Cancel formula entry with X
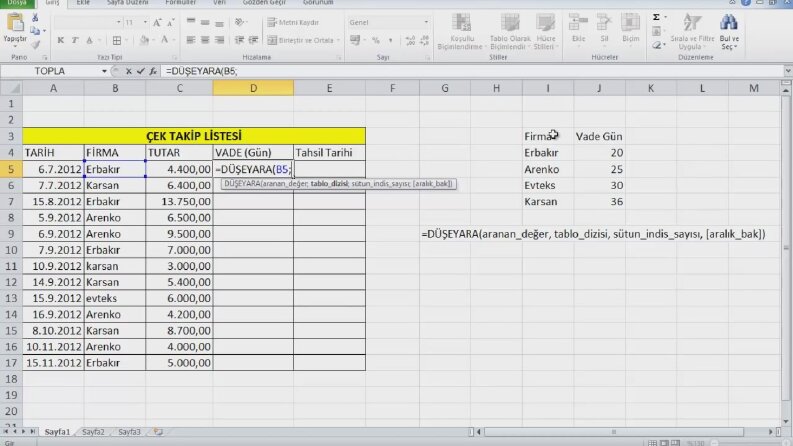Screen dimensions: 793x446 tap(128, 71)
